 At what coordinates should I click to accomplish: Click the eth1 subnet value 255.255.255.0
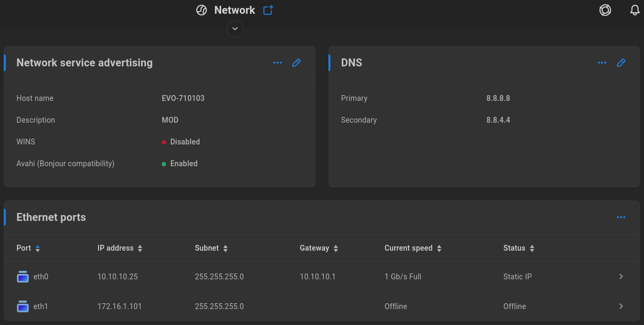coord(220,306)
